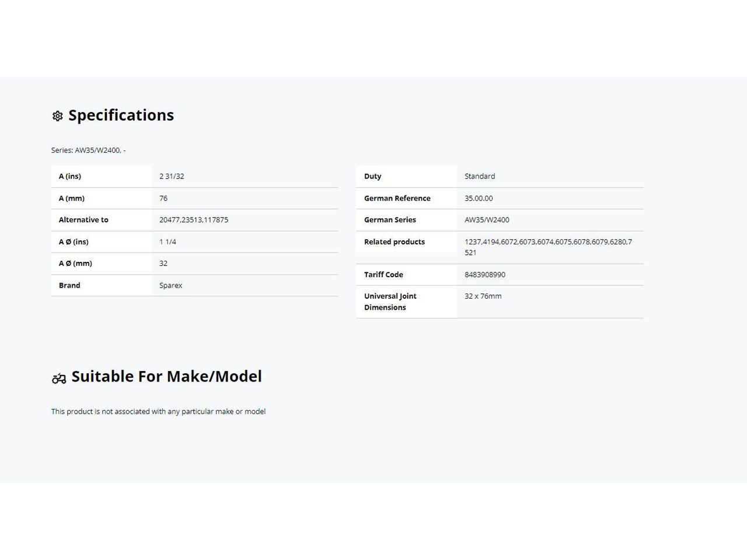Viewport: 747px width, 560px height.
Task: Select the Tariff Code value 8483908990
Action: pos(485,274)
